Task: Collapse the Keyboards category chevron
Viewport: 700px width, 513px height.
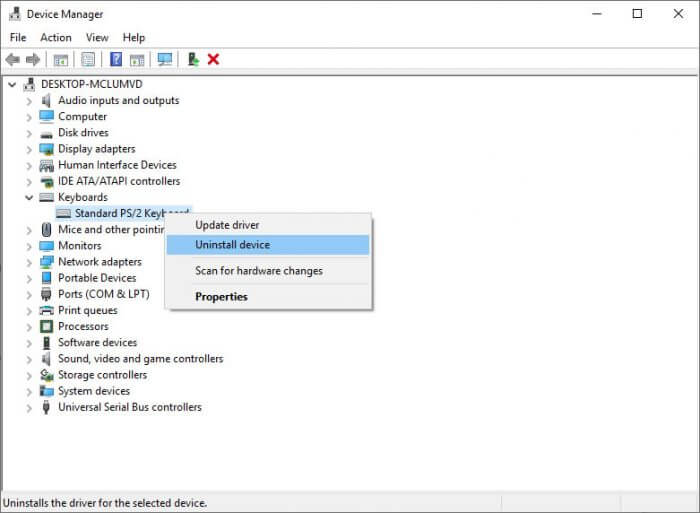Action: click(x=29, y=197)
